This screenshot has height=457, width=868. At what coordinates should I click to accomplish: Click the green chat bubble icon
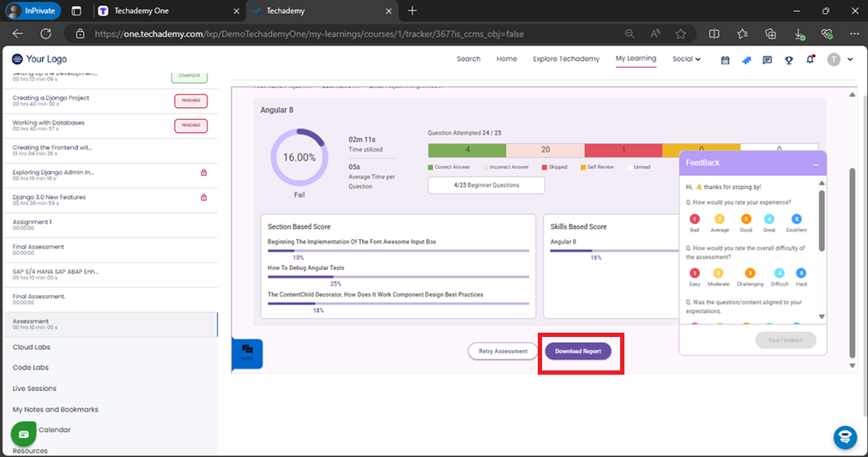(24, 435)
